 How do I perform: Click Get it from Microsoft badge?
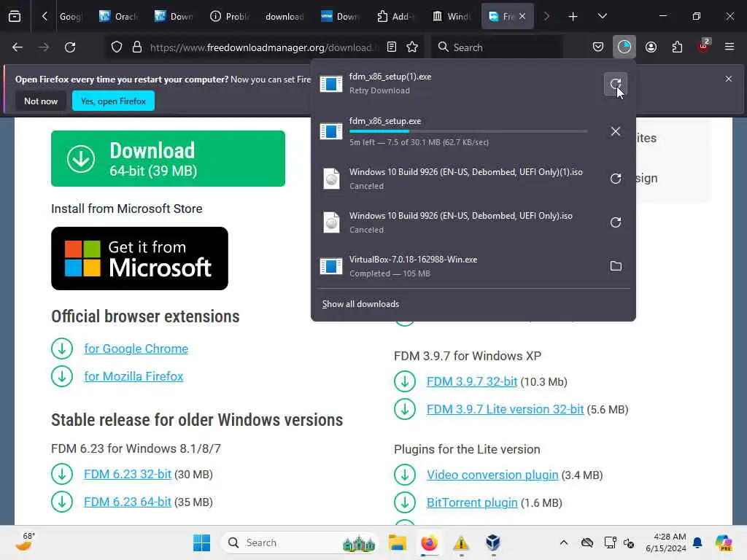pos(139,259)
